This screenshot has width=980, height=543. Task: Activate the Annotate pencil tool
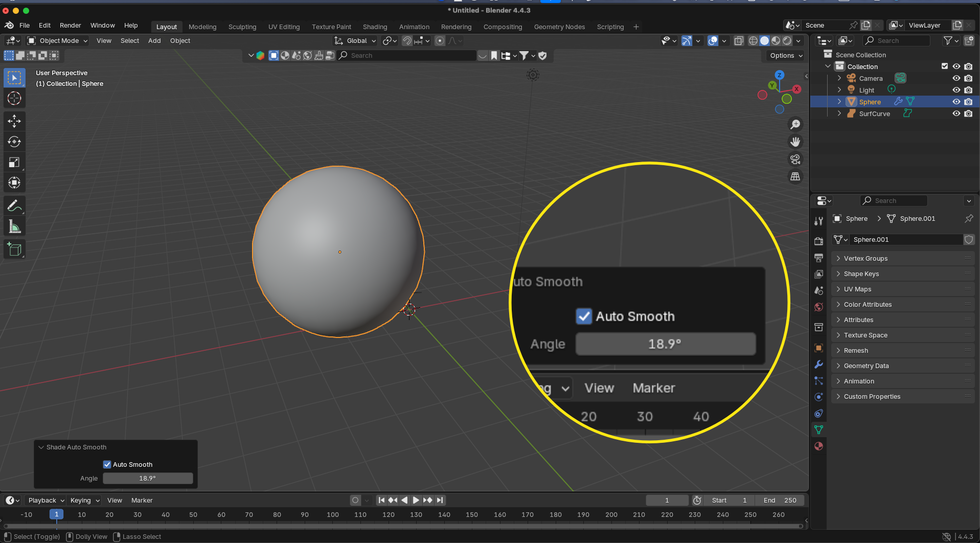pos(14,206)
